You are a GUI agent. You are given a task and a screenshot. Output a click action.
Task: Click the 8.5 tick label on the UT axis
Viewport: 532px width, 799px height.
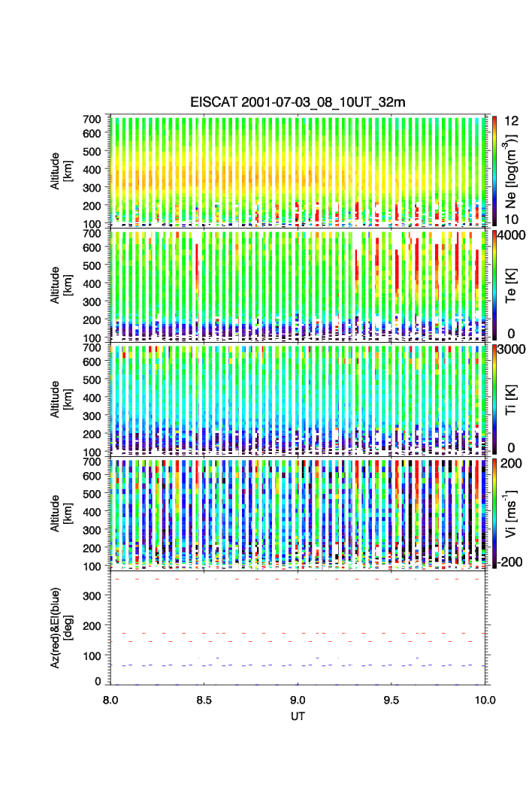(204, 699)
